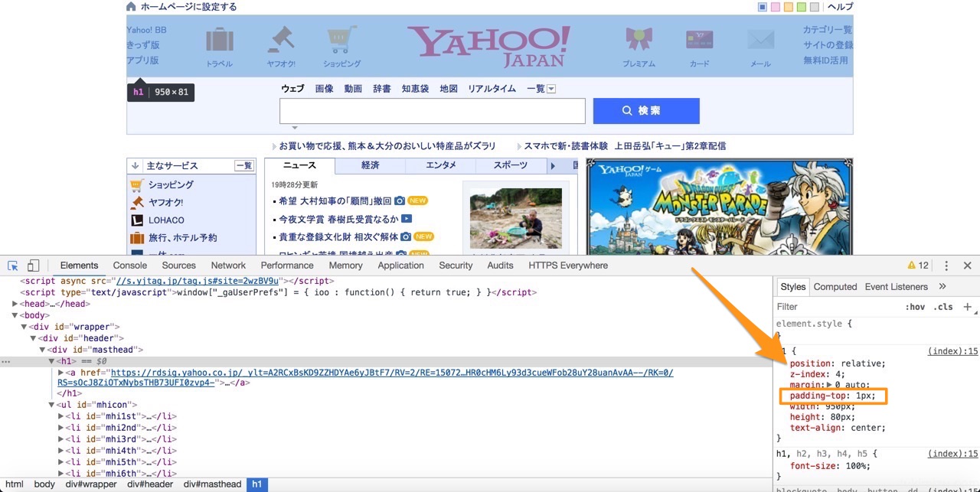Click the ホームページに設定する link
Screen dimensions: 980x492
click(x=189, y=7)
